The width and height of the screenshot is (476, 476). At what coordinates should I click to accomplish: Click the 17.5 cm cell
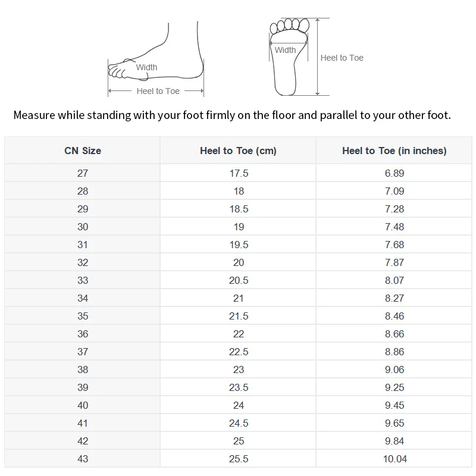[238, 173]
